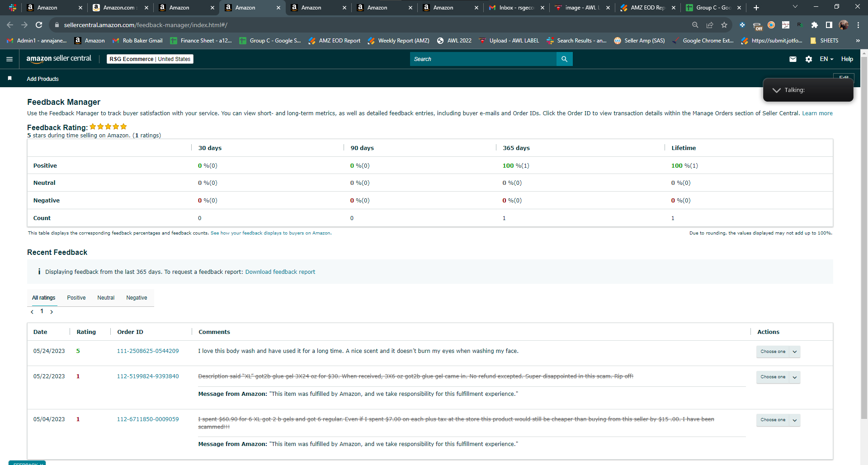868x465 pixels.
Task: Switch to the image - AWL browser tab
Action: 582,8
